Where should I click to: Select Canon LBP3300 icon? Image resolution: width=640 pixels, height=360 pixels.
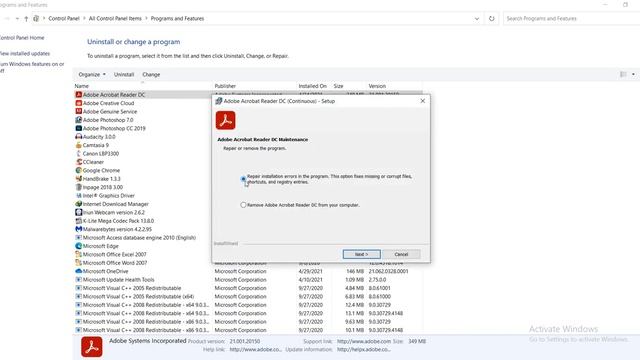click(79, 153)
